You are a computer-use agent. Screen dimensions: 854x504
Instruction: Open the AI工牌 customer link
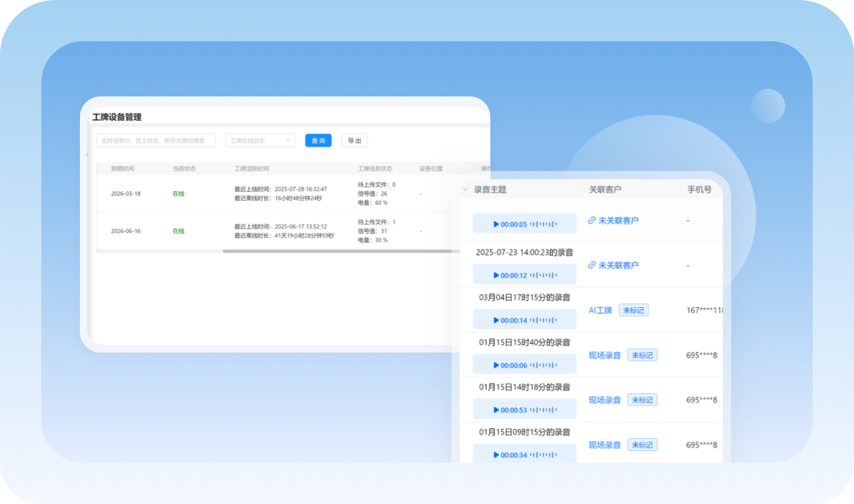(x=600, y=311)
